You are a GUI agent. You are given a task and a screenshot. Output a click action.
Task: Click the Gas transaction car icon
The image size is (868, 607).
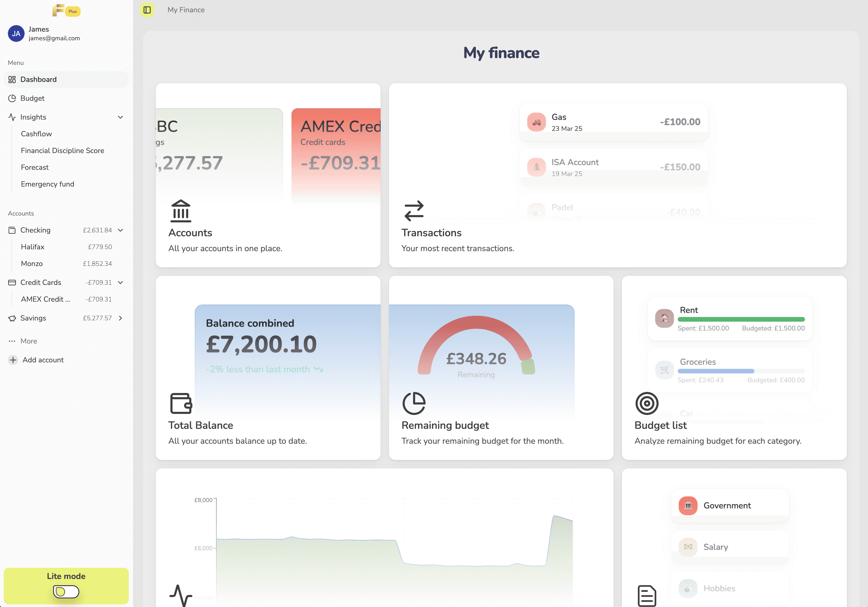point(536,122)
